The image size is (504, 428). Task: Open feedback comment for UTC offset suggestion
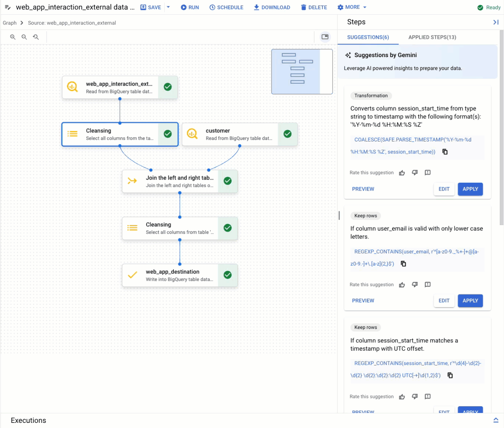[x=428, y=396]
